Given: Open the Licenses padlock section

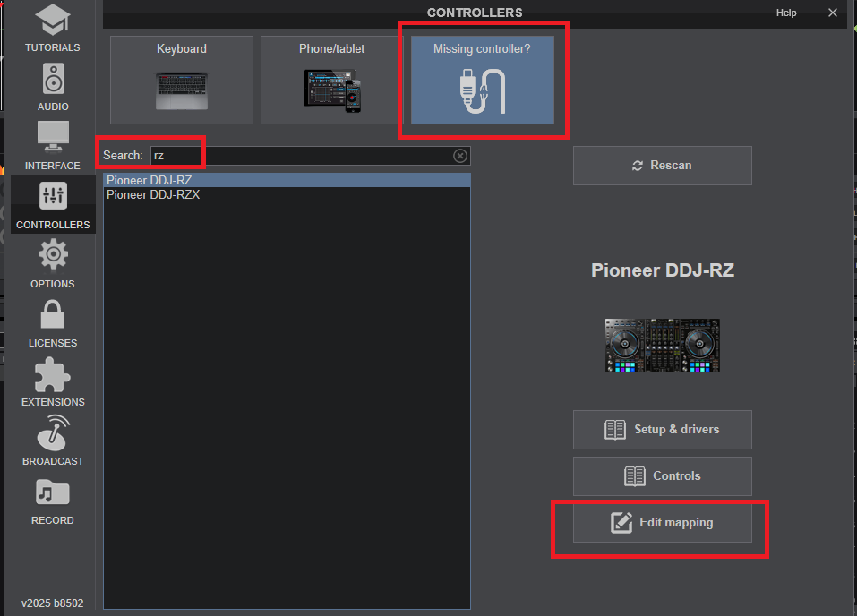Looking at the screenshot, I should pyautogui.click(x=53, y=323).
